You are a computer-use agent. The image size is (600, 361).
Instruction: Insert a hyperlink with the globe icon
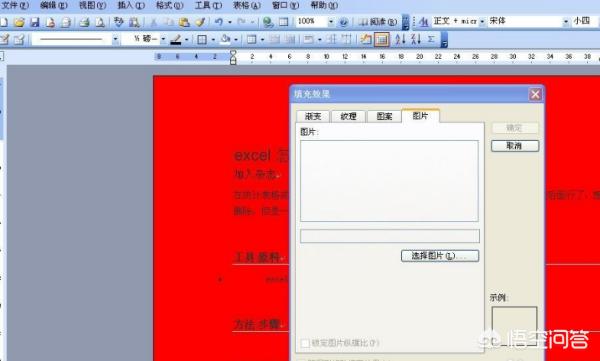click(268, 22)
